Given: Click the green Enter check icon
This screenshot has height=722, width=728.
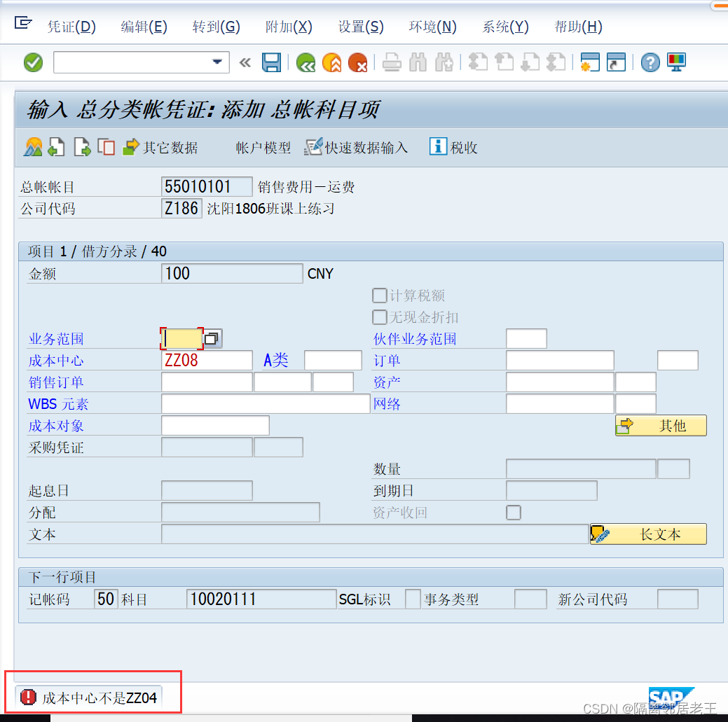Looking at the screenshot, I should coord(32,62).
